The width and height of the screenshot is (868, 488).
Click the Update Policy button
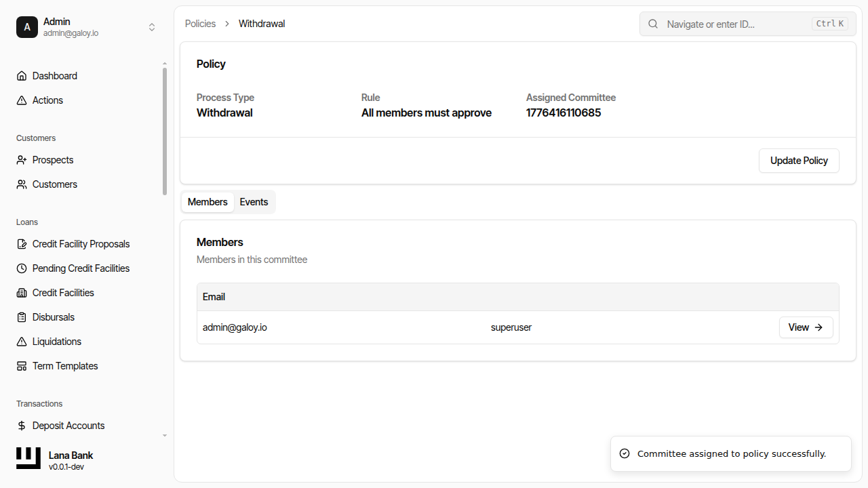tap(799, 161)
